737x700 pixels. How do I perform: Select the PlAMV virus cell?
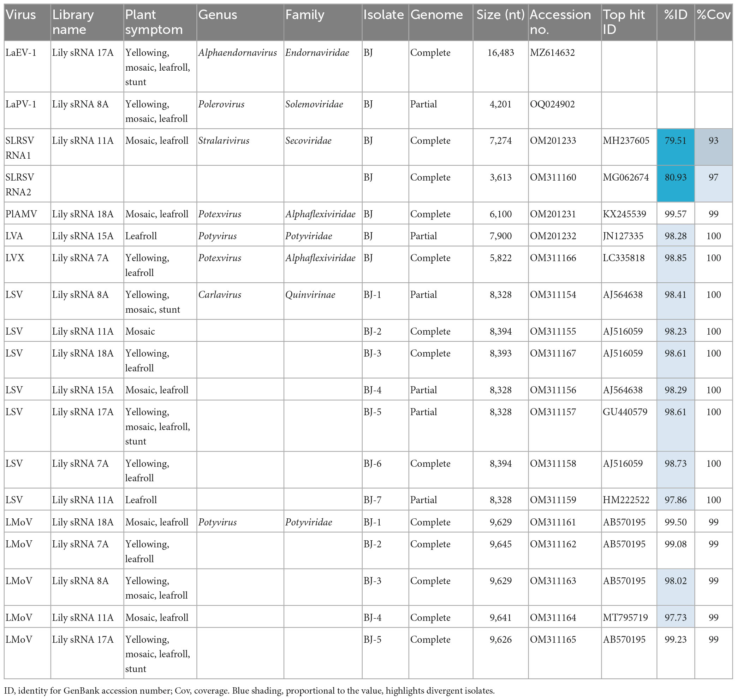tap(27, 213)
